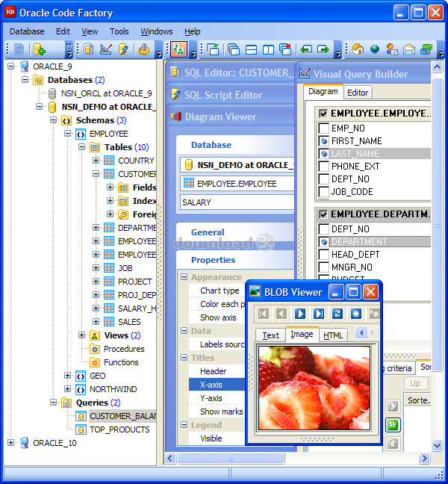Check the JOB_CODE field checkbox
This screenshot has width=448, height=484.
[323, 191]
